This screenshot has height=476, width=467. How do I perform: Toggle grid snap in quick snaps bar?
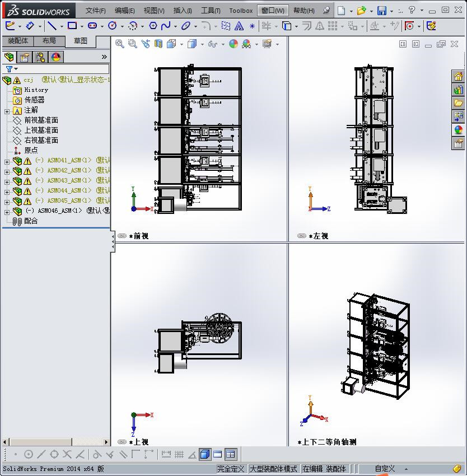[x=179, y=454]
